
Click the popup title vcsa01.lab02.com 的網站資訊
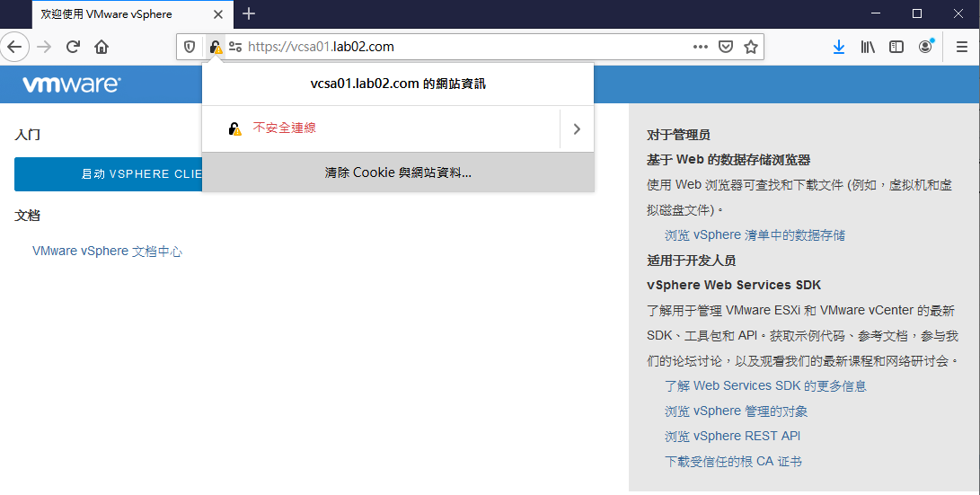point(398,84)
